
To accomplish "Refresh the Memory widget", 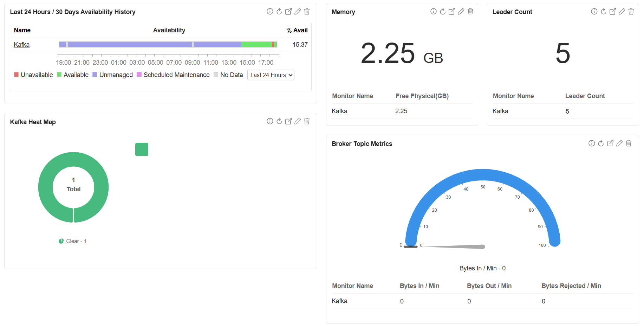I will (x=443, y=11).
